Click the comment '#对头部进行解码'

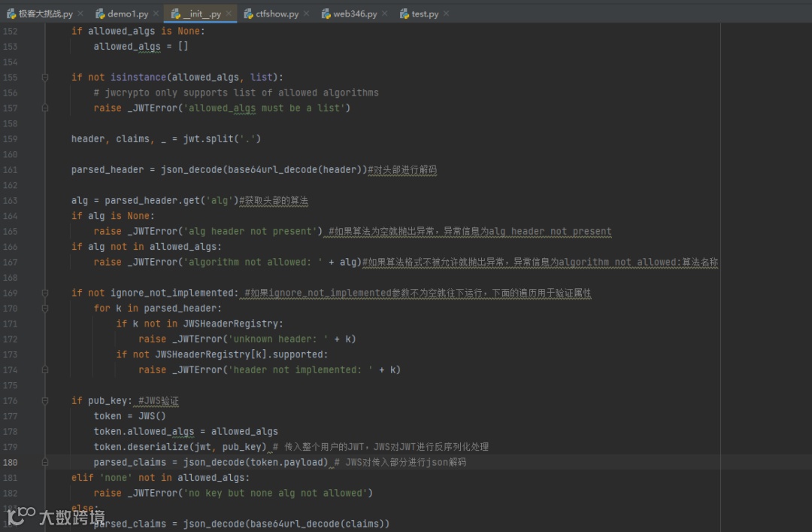click(x=402, y=169)
